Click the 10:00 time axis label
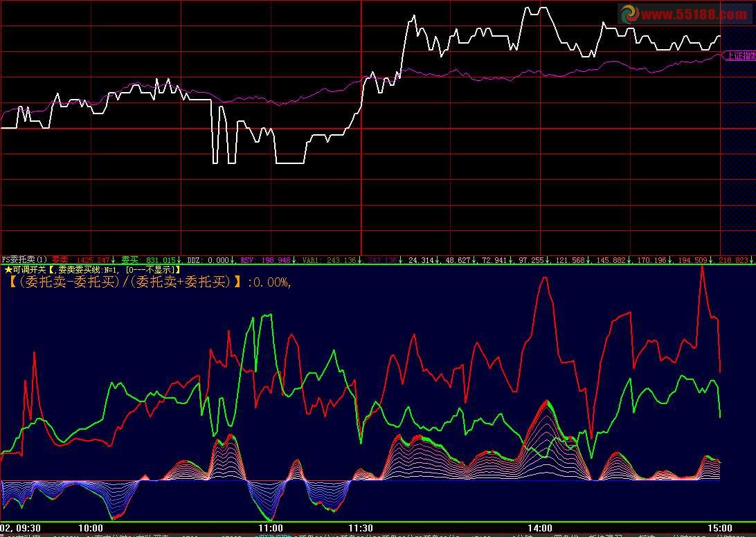Viewport: 756px width, 537px height. pos(90,528)
